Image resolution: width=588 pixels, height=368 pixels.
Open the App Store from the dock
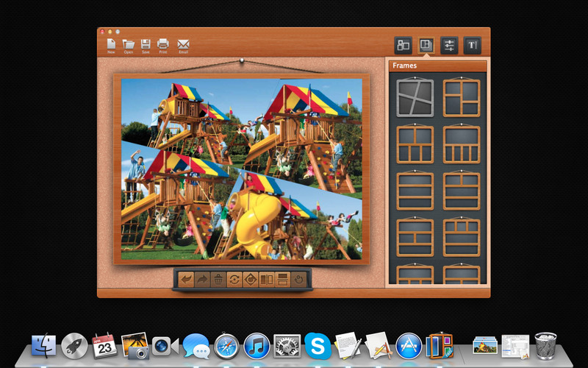click(x=409, y=346)
